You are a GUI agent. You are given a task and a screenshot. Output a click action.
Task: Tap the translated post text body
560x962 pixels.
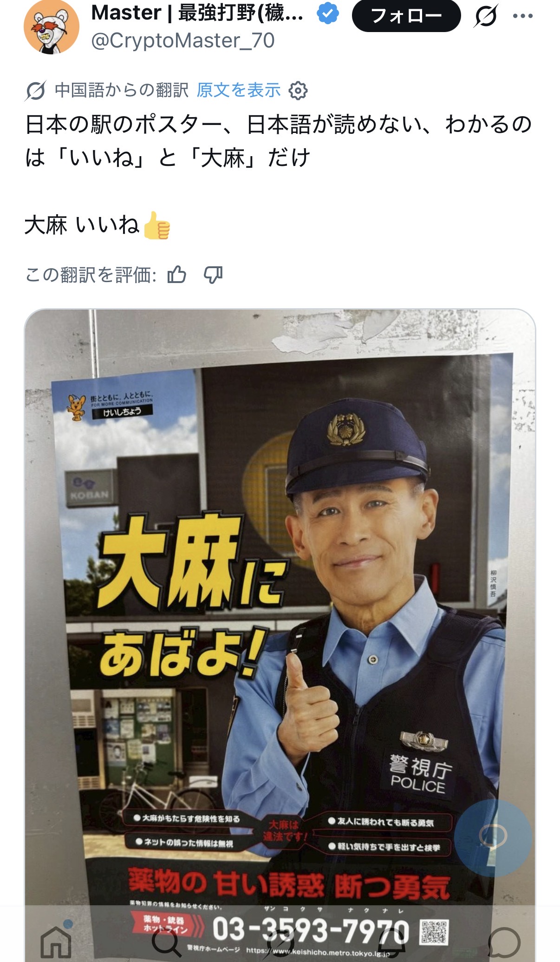[279, 174]
